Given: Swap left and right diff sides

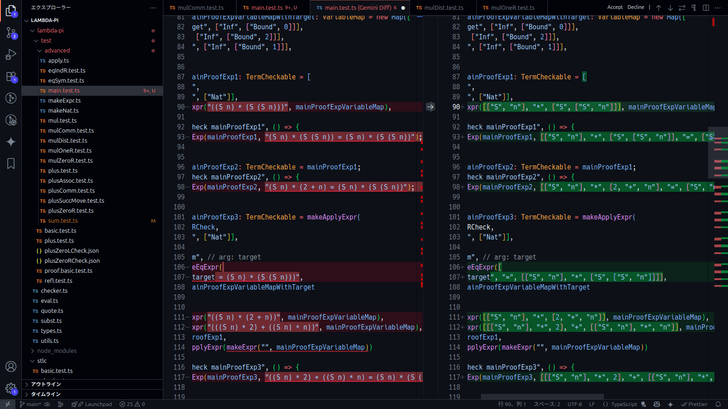Looking at the screenshot, I should (682, 7).
